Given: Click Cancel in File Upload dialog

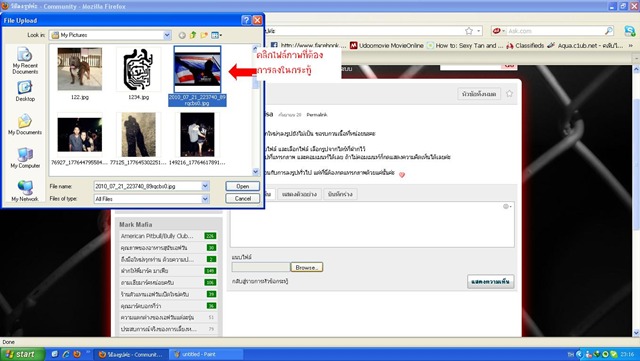Looking at the screenshot, I should [x=242, y=198].
